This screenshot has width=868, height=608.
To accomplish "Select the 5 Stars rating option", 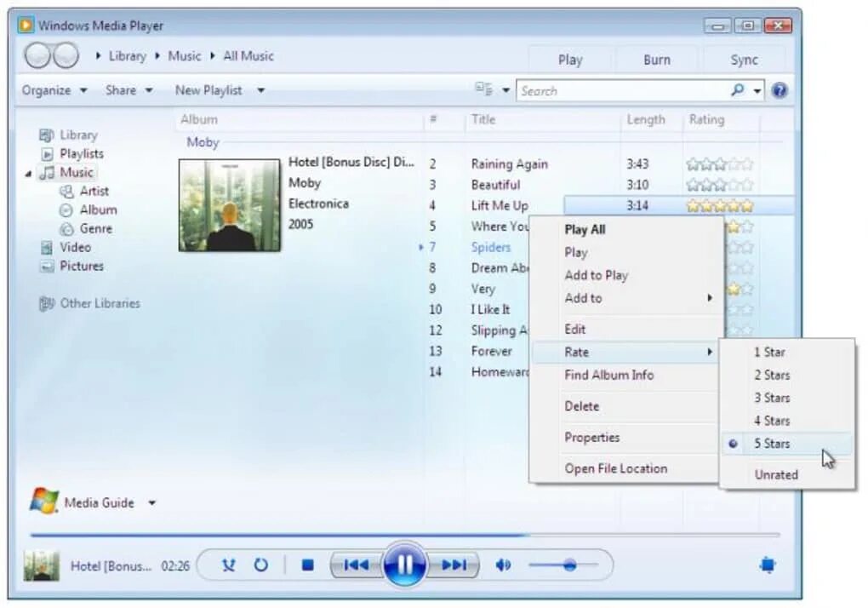I will click(786, 444).
